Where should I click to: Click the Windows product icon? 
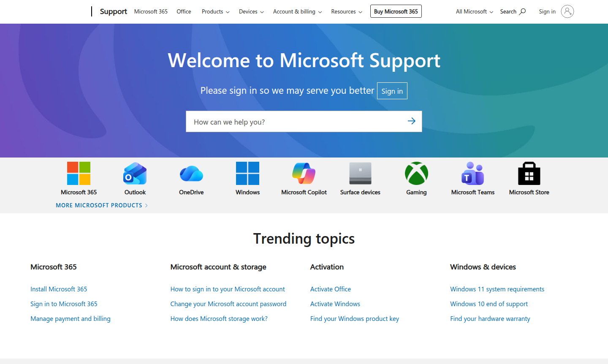pyautogui.click(x=247, y=174)
